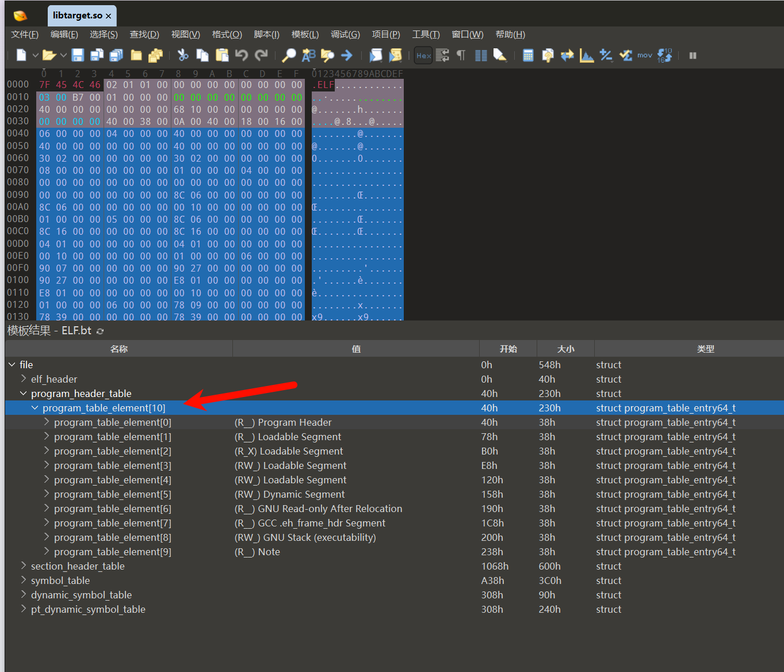Open the 模板(L) menu
Viewport: 784px width, 672px height.
[x=305, y=35]
